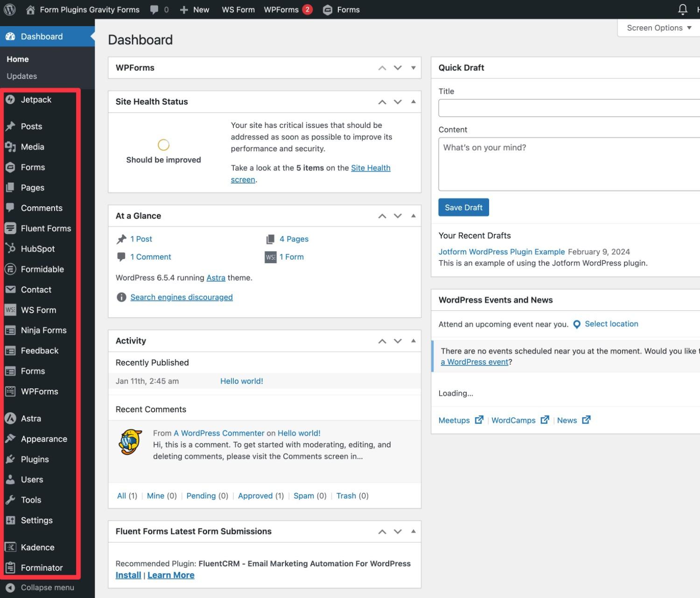Select the Dashboard menu item
The image size is (700, 598).
[x=47, y=36]
